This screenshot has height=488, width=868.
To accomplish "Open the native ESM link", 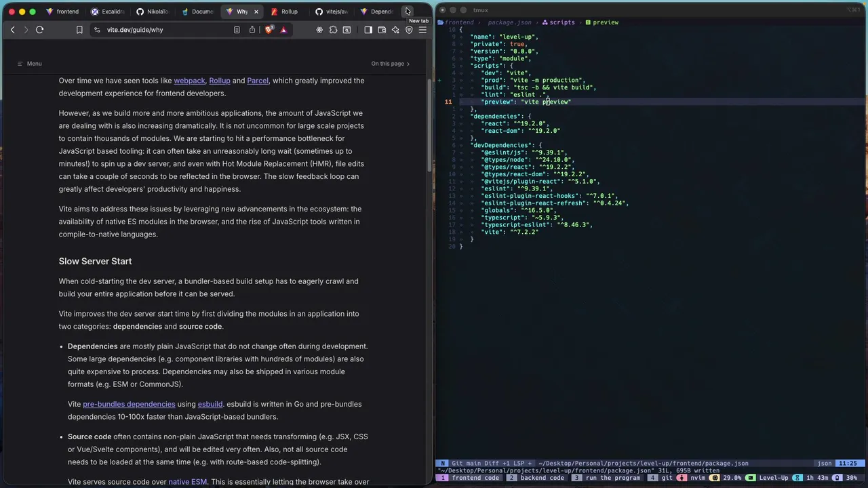I will pos(188,482).
